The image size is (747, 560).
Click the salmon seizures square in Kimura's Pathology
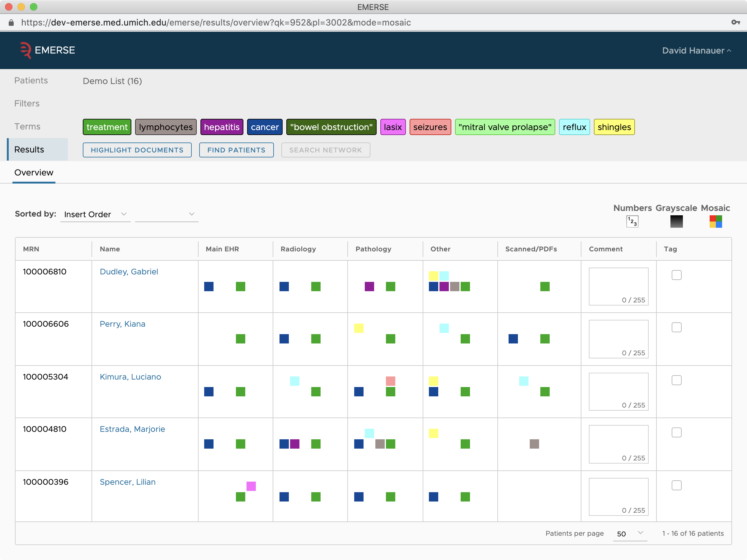point(390,381)
